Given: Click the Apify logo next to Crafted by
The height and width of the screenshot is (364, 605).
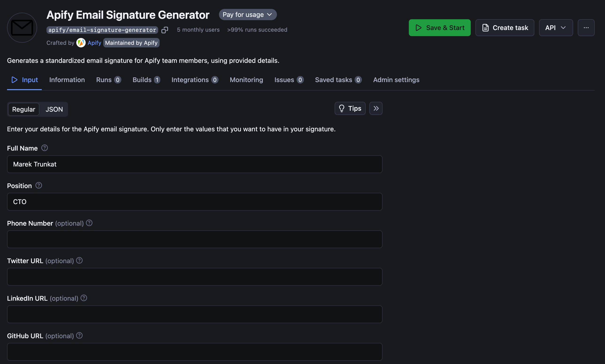Looking at the screenshot, I should point(81,43).
